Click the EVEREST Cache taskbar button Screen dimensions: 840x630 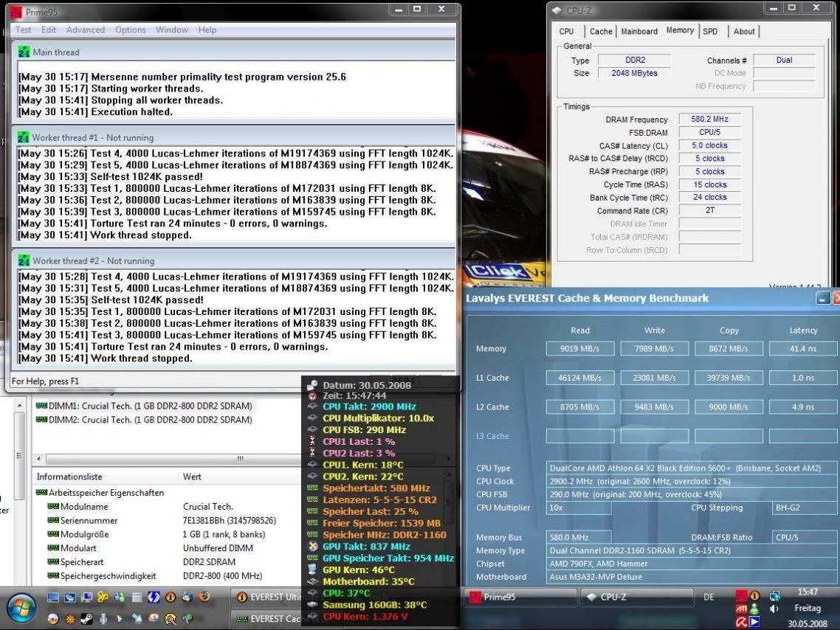click(266, 619)
